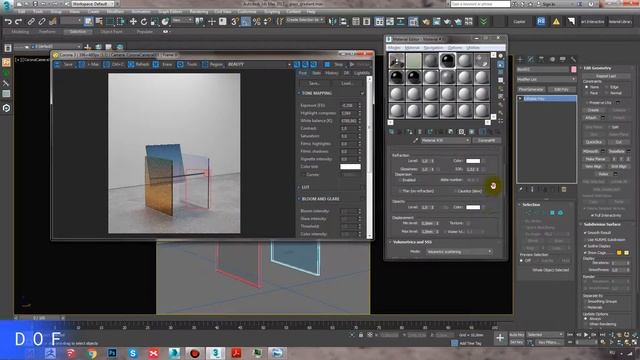Click Refresh in Corona frame buffer toolbar
640x360 pixels.
(x=139, y=64)
